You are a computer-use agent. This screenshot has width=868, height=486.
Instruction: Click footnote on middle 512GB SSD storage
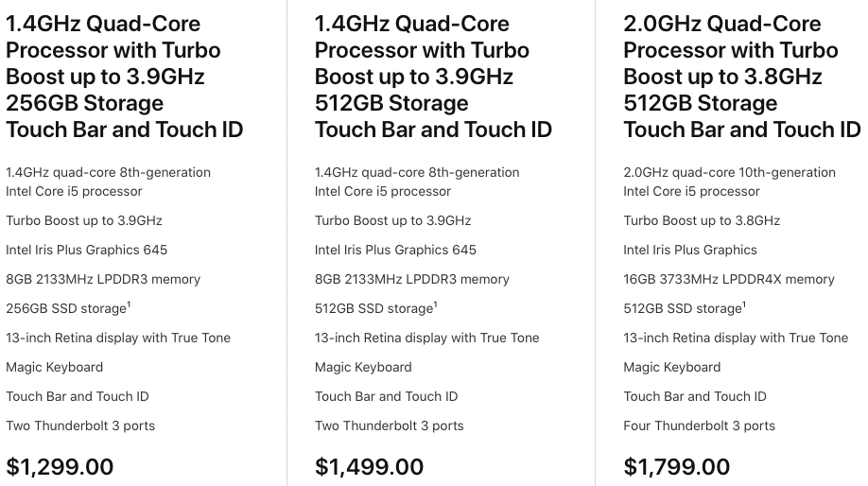pos(436,304)
